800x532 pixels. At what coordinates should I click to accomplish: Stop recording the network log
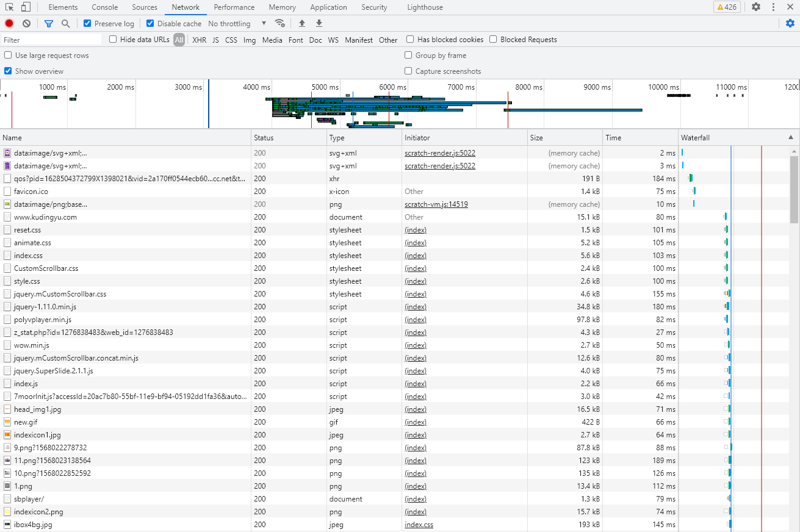[9, 23]
